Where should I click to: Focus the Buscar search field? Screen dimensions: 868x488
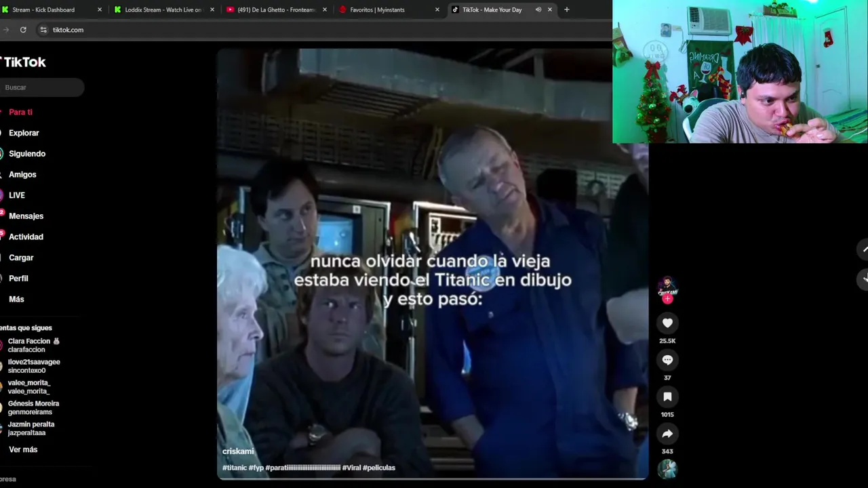[42, 87]
